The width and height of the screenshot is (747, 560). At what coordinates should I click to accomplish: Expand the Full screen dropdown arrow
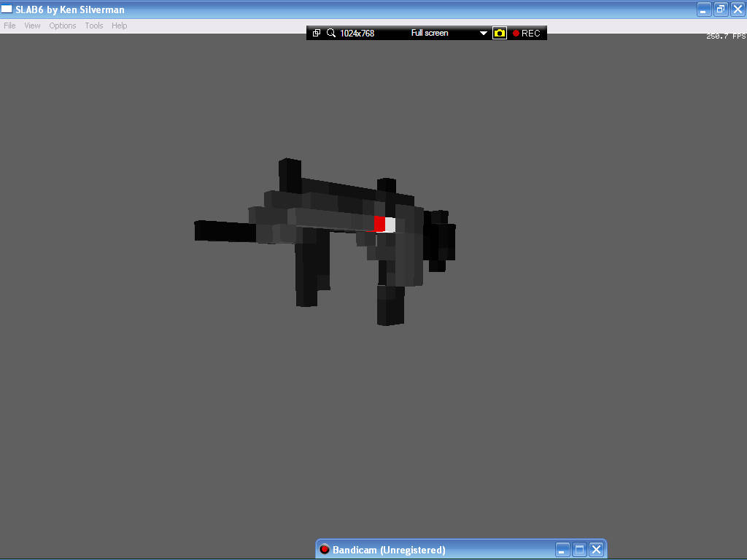(483, 33)
